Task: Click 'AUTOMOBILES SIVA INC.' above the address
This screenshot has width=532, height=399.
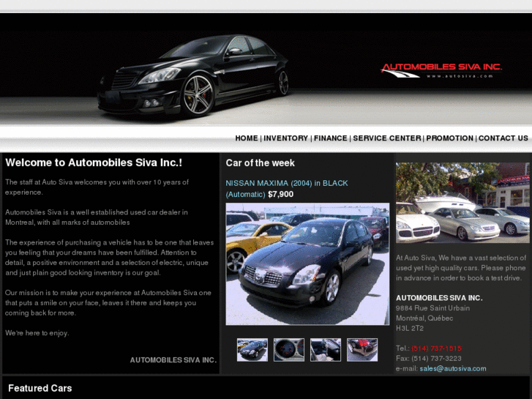Action: [439, 298]
